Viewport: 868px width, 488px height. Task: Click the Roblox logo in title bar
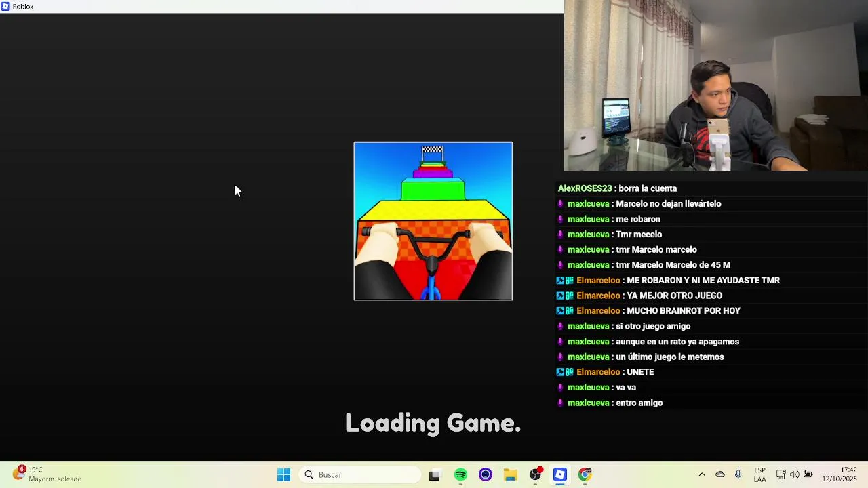tap(5, 6)
